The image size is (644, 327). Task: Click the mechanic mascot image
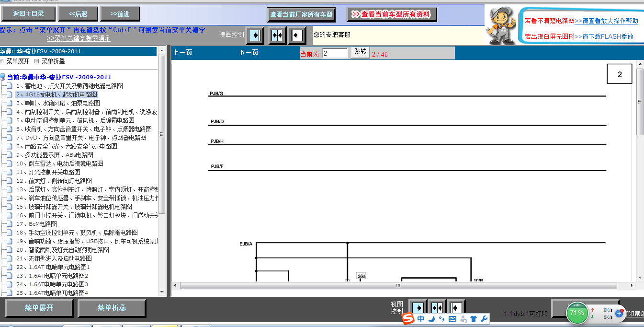click(x=500, y=26)
